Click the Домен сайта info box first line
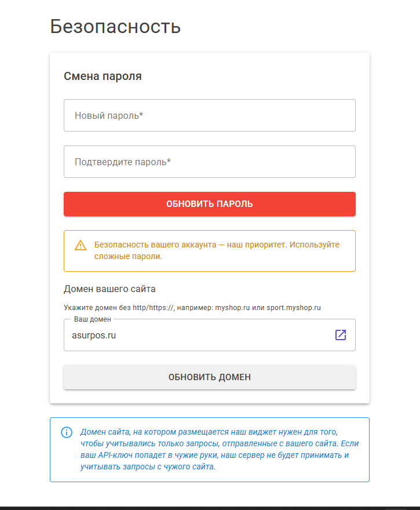The width and height of the screenshot is (420, 510). [209, 432]
